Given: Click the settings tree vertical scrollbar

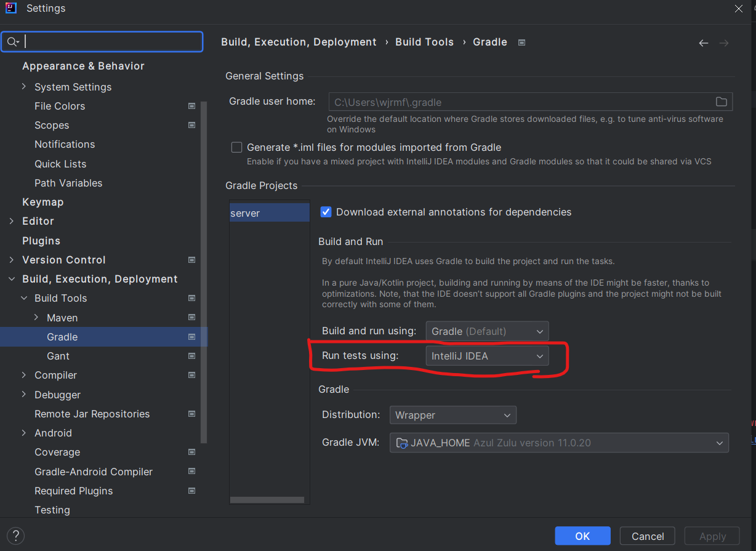Looking at the screenshot, I should click(204, 271).
